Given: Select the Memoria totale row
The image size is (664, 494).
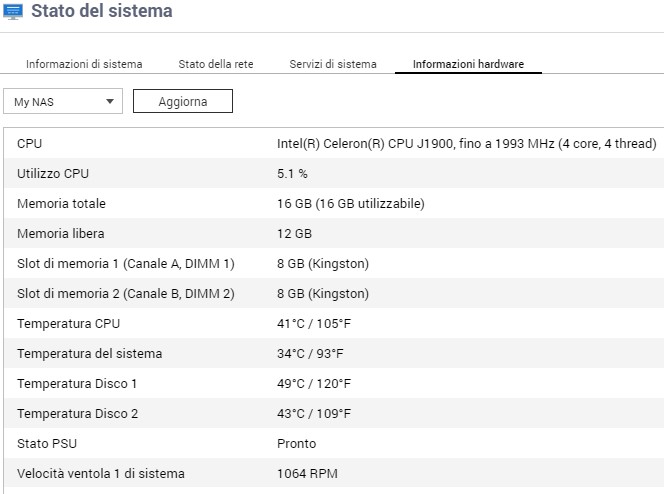Looking at the screenshot, I should click(333, 204).
